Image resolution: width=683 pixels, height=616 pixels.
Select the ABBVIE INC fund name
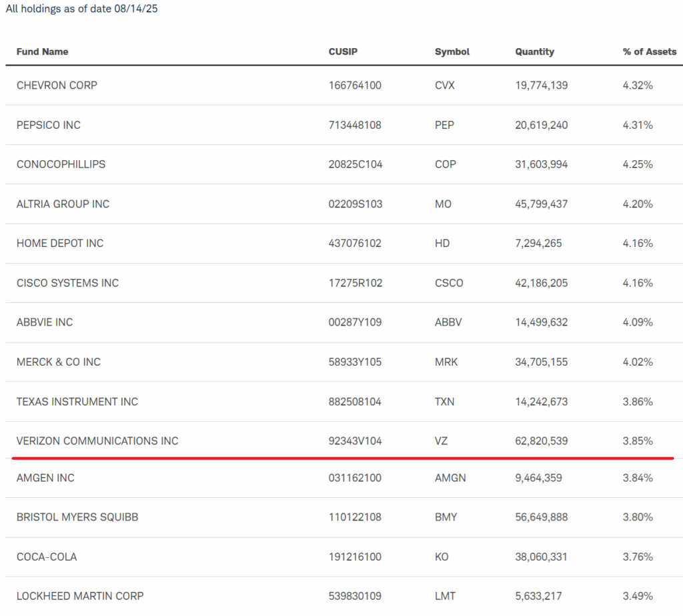45,322
